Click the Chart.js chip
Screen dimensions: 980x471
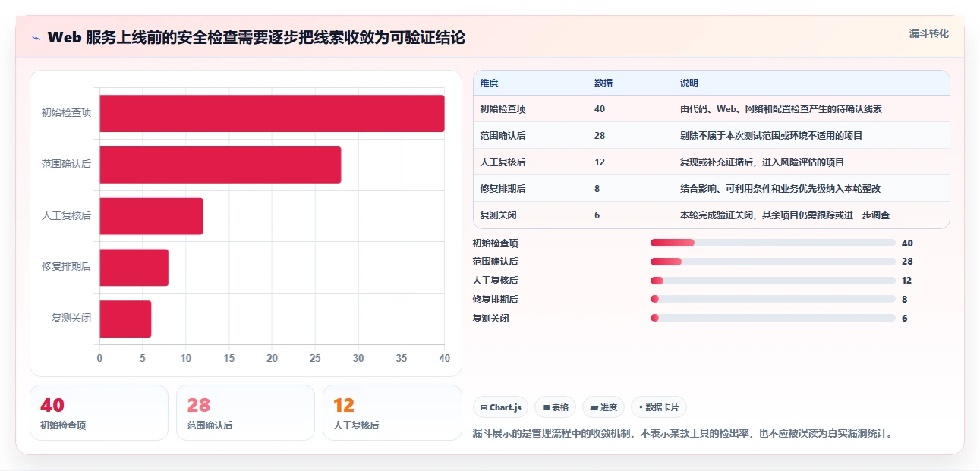(501, 407)
